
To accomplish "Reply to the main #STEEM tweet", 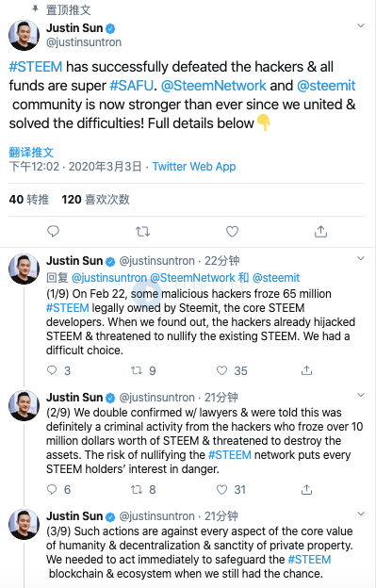I will click(x=53, y=232).
